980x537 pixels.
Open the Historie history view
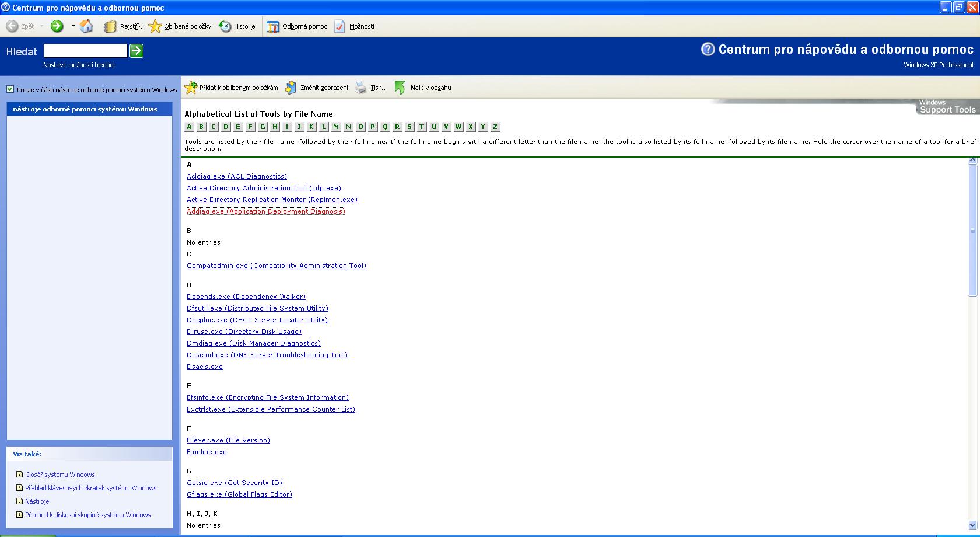[x=237, y=26]
